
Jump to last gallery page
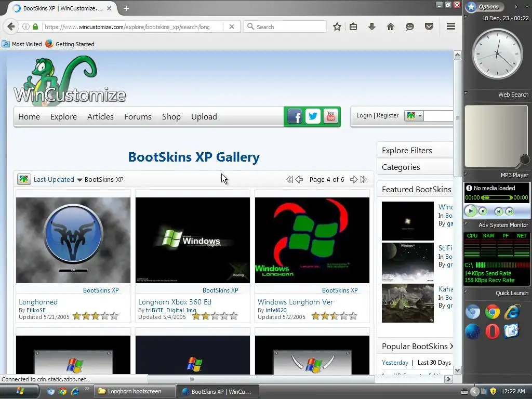(364, 179)
